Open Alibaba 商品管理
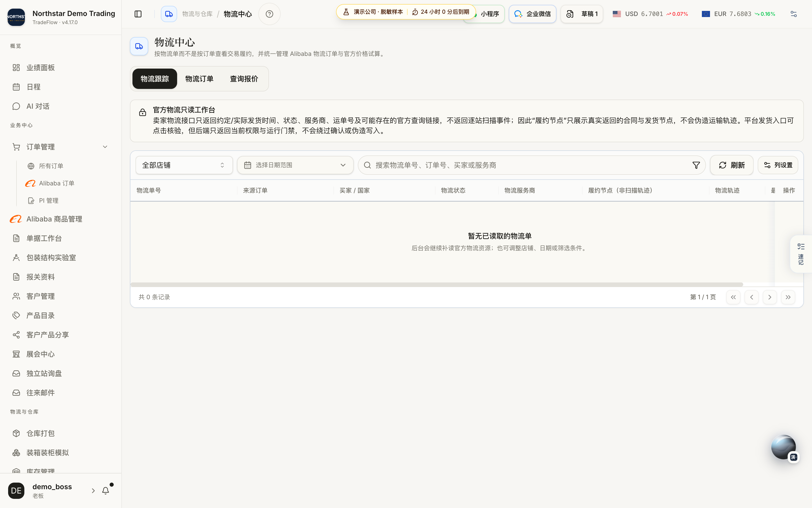This screenshot has width=812, height=508. (61, 219)
